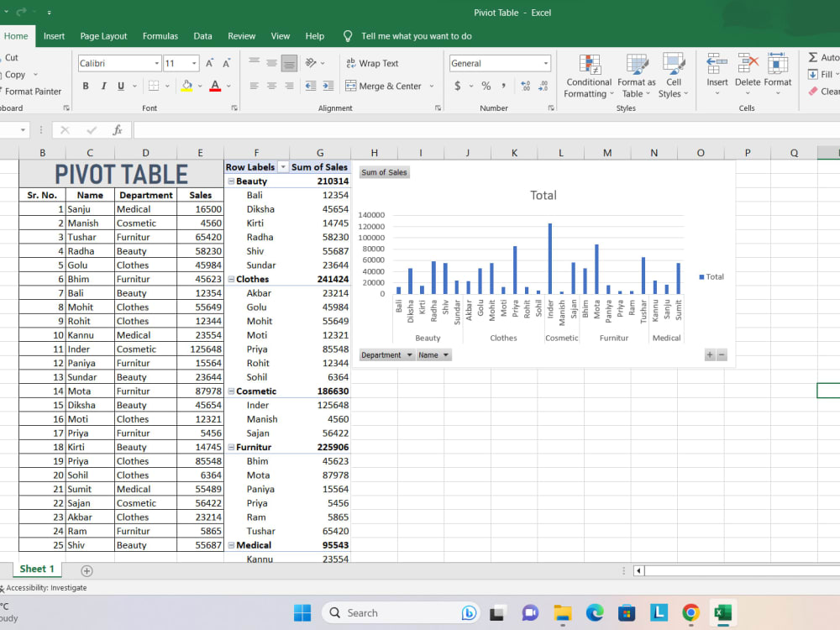Click the Top Align icon

[255, 63]
